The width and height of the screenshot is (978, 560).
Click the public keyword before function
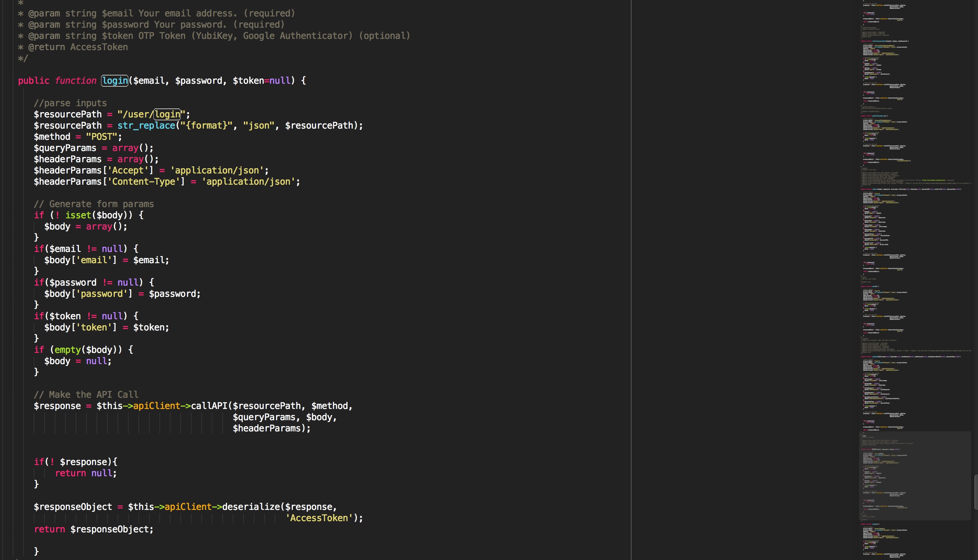(x=33, y=81)
